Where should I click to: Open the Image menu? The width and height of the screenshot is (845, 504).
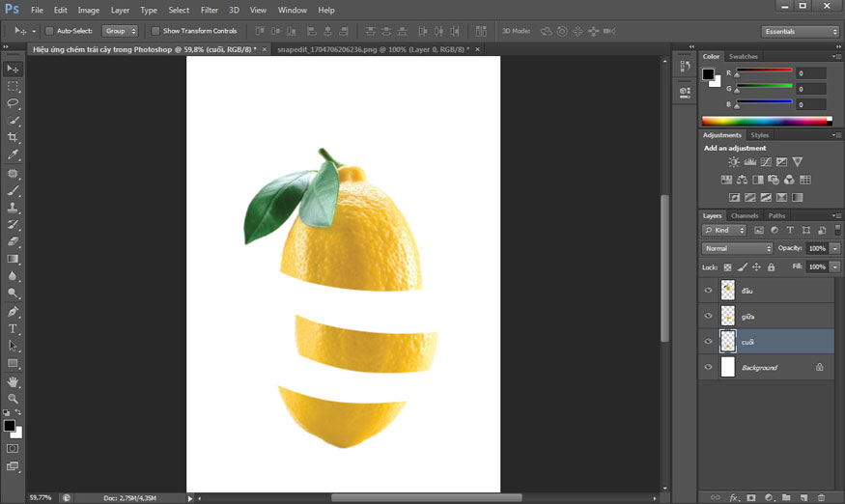coord(89,11)
